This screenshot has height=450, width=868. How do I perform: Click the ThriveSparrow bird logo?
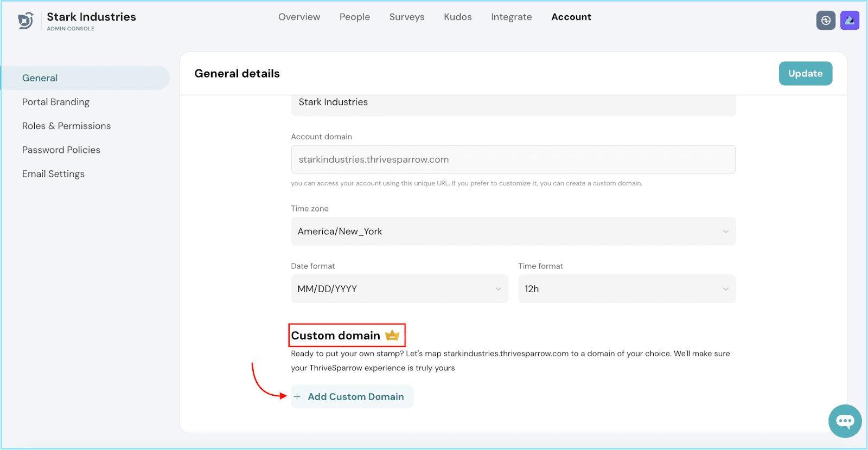[25, 21]
